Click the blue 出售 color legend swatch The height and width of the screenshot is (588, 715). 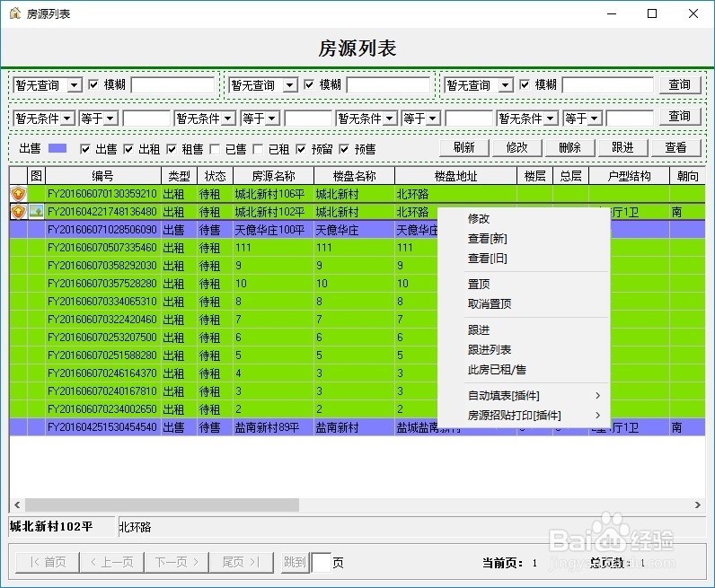[x=57, y=148]
